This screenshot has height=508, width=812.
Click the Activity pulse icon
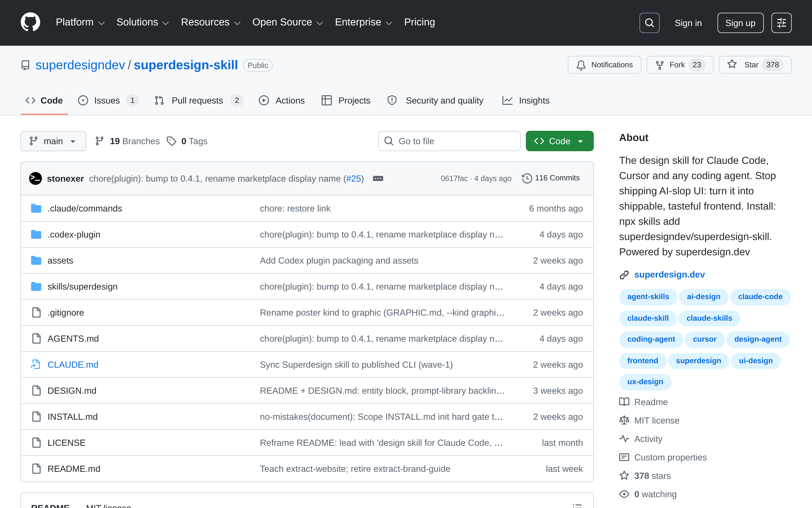click(624, 439)
